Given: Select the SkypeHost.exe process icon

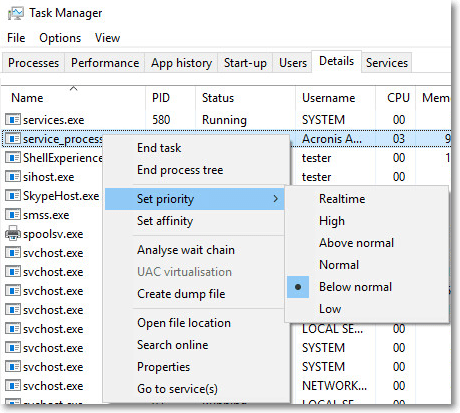Looking at the screenshot, I should (13, 195).
